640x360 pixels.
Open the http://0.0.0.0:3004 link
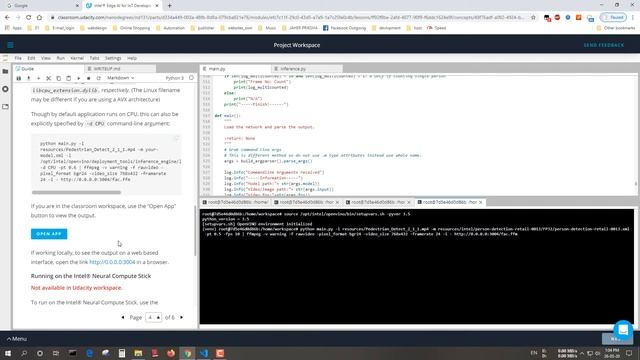click(x=112, y=262)
